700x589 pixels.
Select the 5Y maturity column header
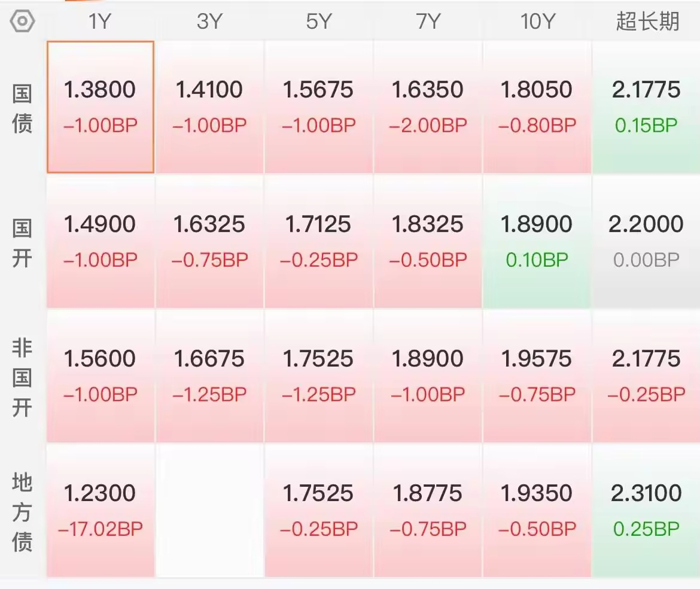[319, 22]
